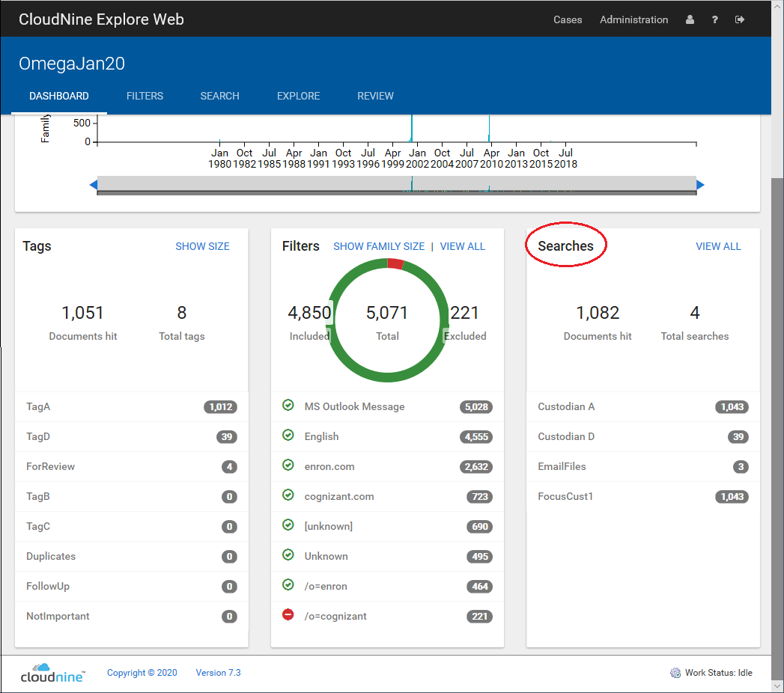Click the sign out icon

pos(740,19)
